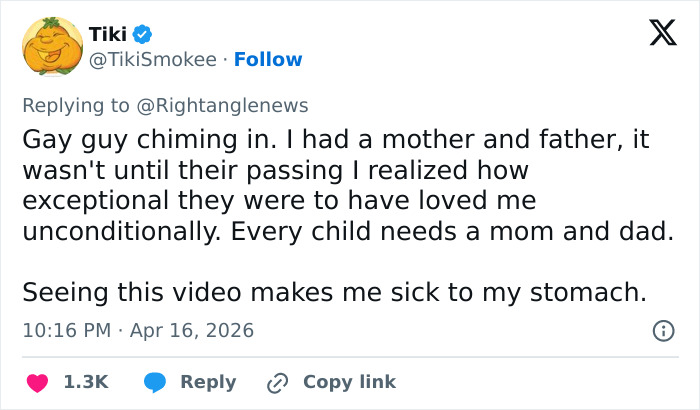Open Tiki's orange profile avatar

52,47
